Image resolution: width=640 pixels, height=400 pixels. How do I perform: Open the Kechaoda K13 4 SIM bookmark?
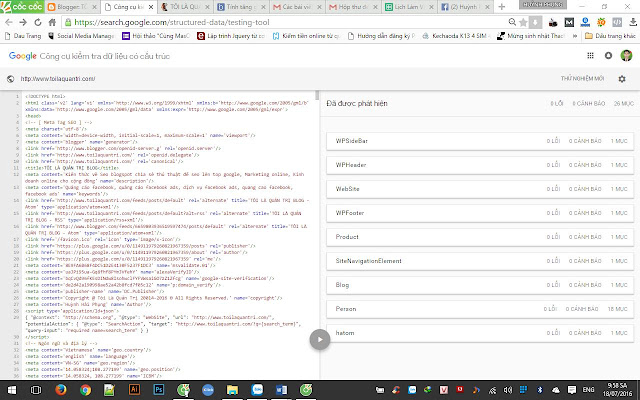pos(456,36)
